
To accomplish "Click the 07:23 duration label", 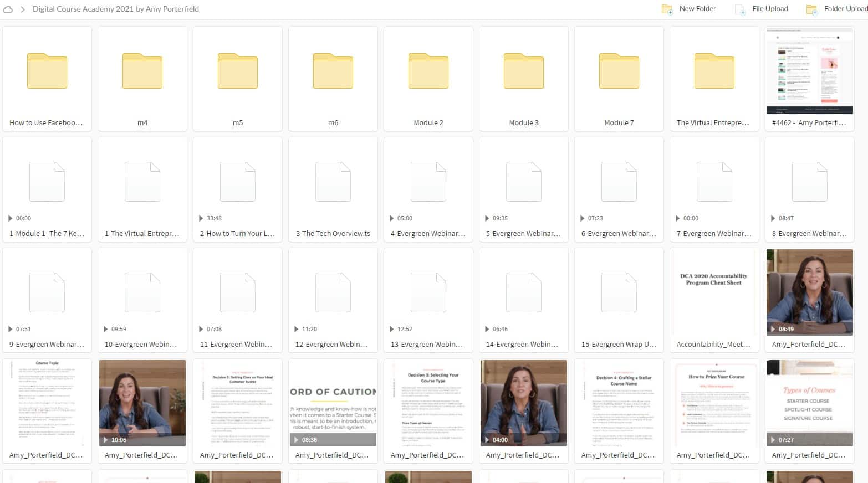I will (x=595, y=218).
